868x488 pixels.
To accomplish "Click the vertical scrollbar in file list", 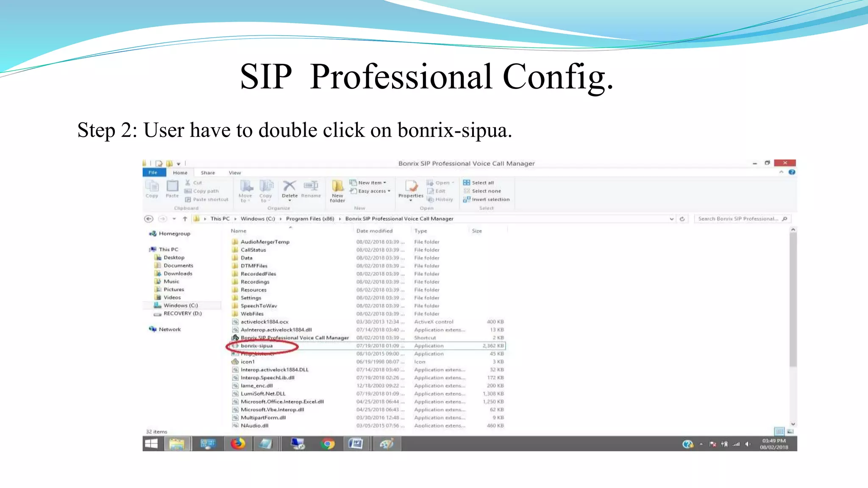I will [x=793, y=299].
